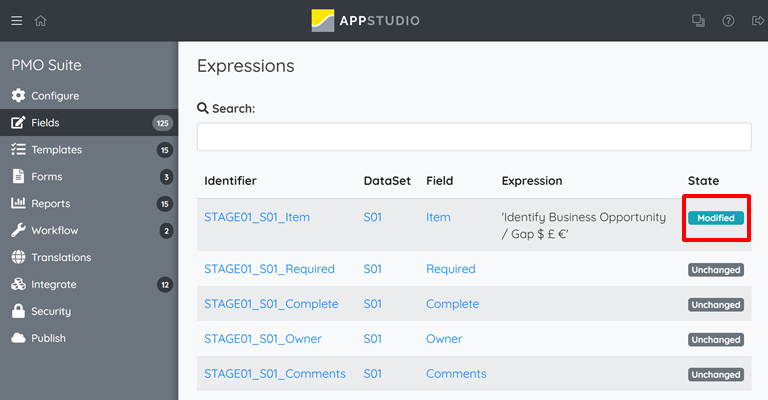Image resolution: width=768 pixels, height=400 pixels.
Task: Click the DataSet column header
Action: 387,181
